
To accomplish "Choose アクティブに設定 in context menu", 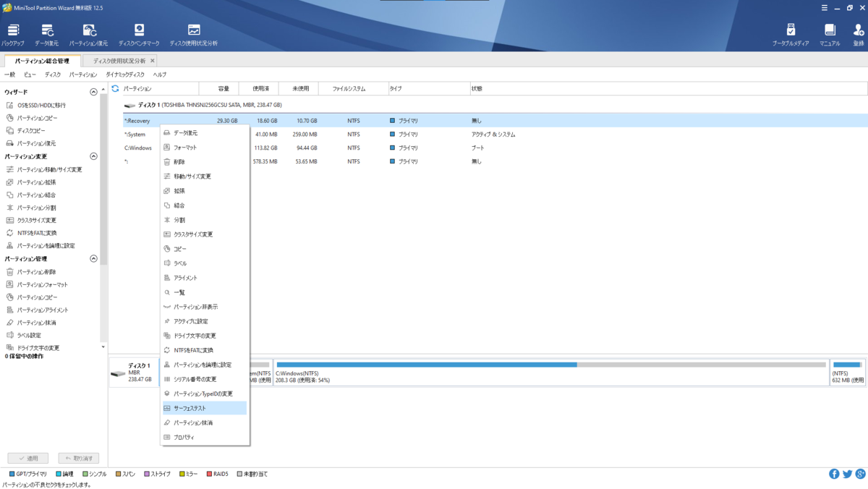I will pyautogui.click(x=205, y=321).
